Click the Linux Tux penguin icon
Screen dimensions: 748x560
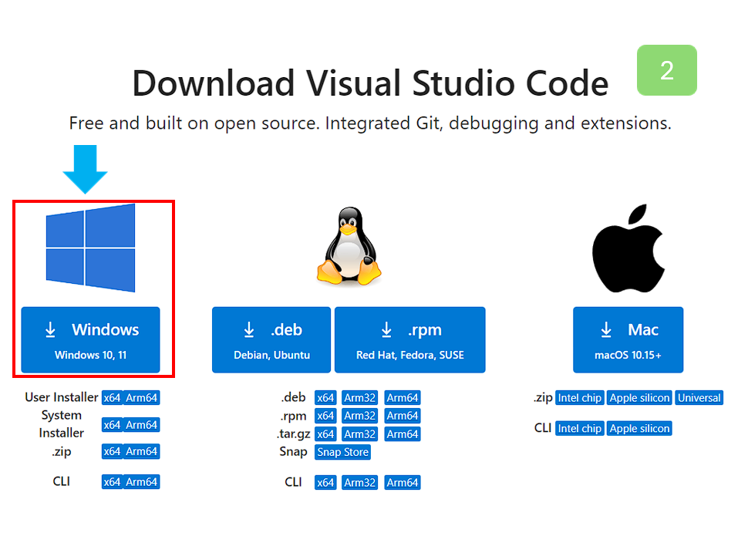349,246
